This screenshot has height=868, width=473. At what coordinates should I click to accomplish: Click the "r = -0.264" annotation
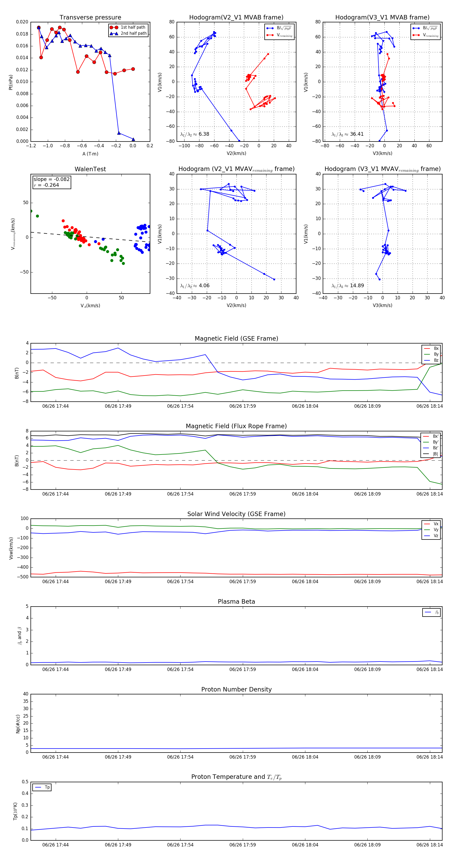pos(47,185)
